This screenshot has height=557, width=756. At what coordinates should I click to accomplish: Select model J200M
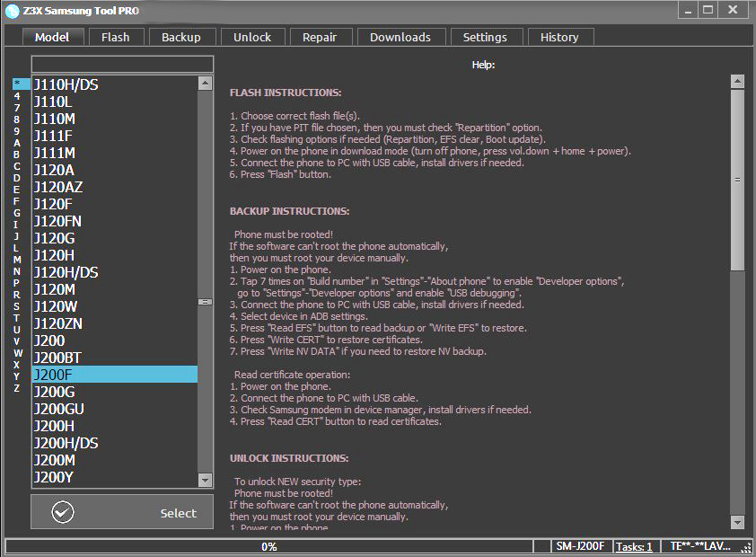[115, 461]
